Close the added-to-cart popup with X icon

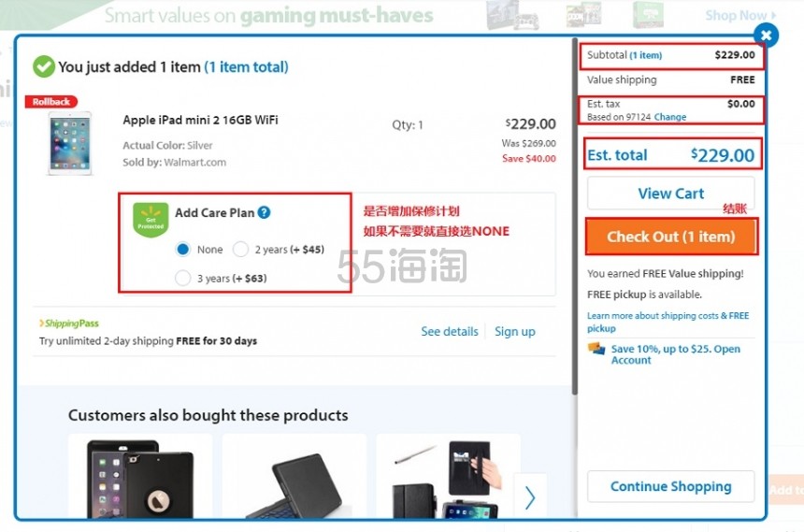coord(766,36)
